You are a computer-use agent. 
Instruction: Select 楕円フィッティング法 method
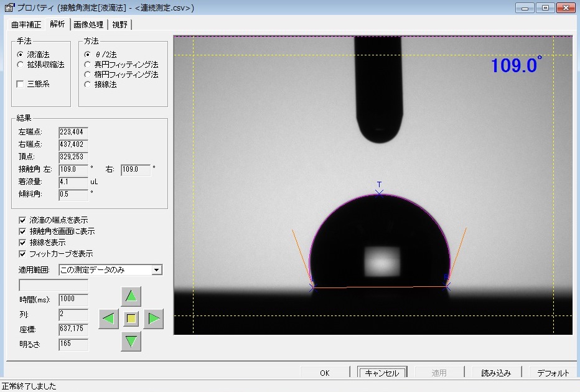tap(87, 74)
